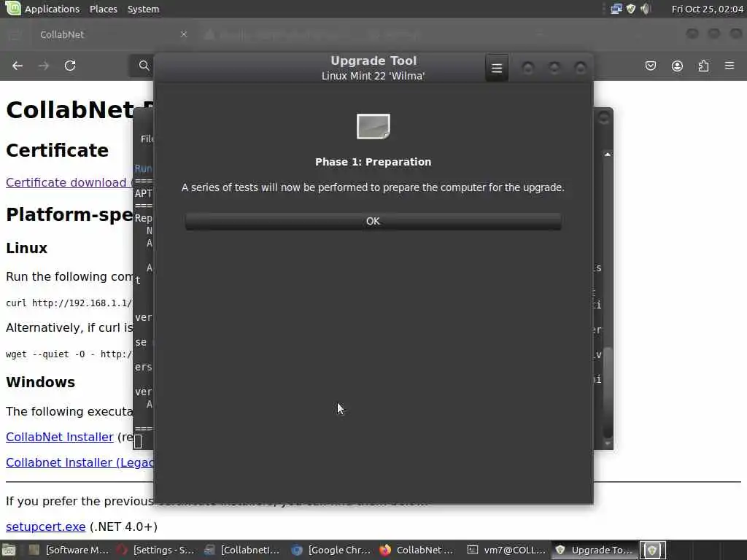747x560 pixels.
Task: Click the terminal window scrollbar up arrow
Action: (608, 155)
